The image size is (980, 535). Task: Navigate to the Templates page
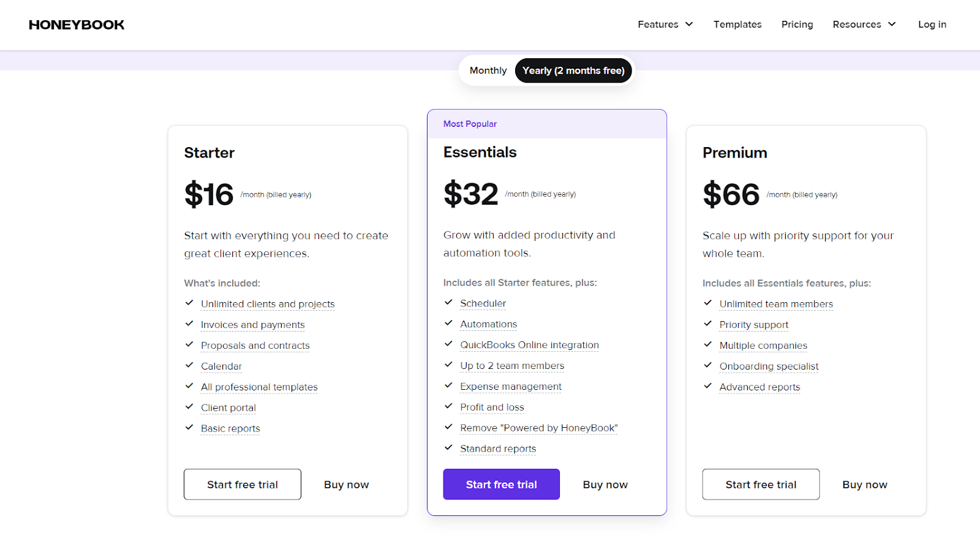[737, 25]
